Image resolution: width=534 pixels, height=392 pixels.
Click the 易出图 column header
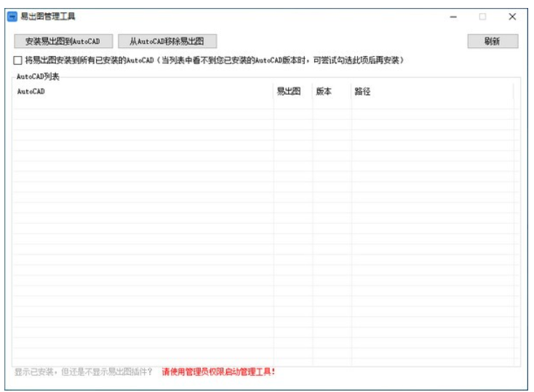[293, 92]
